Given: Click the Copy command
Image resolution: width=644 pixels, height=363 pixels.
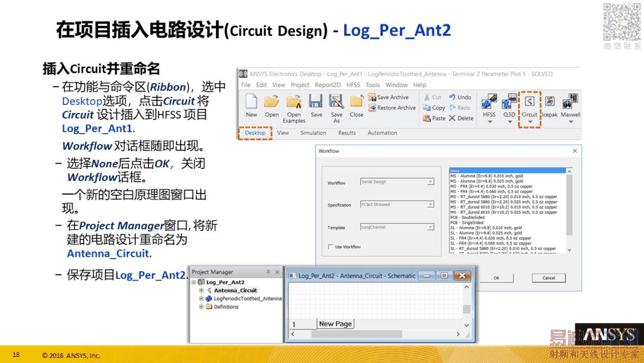Looking at the screenshot, I should pyautogui.click(x=434, y=107).
